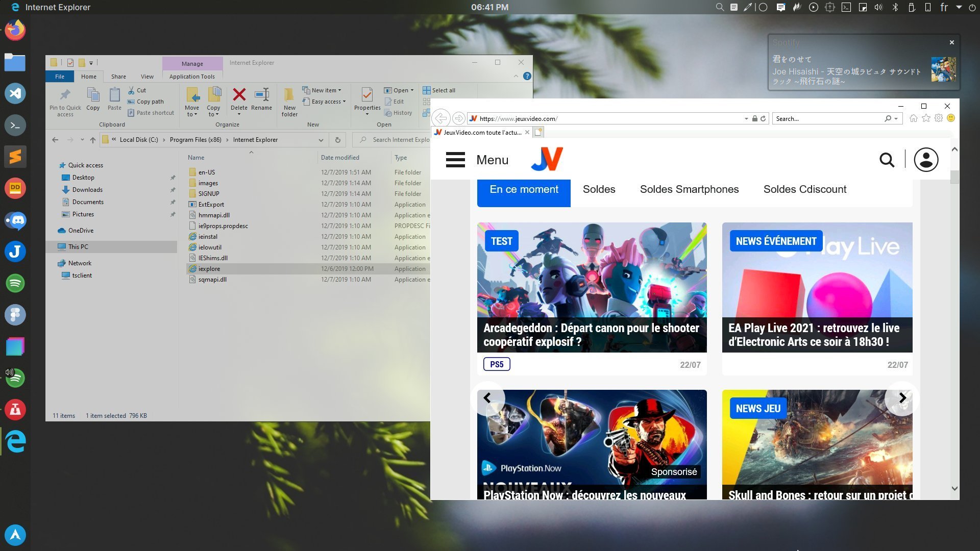The width and height of the screenshot is (980, 551).
Task: Select the Soldes Cdiscount tab
Action: click(x=804, y=189)
